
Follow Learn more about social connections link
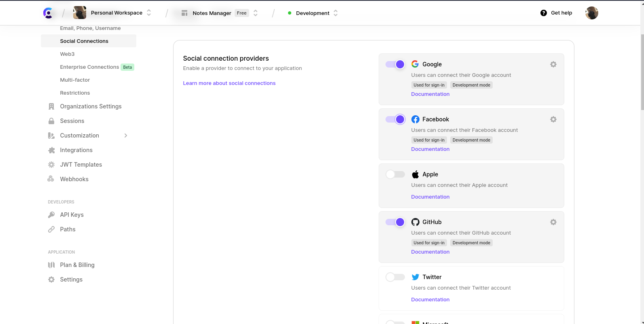(x=229, y=83)
